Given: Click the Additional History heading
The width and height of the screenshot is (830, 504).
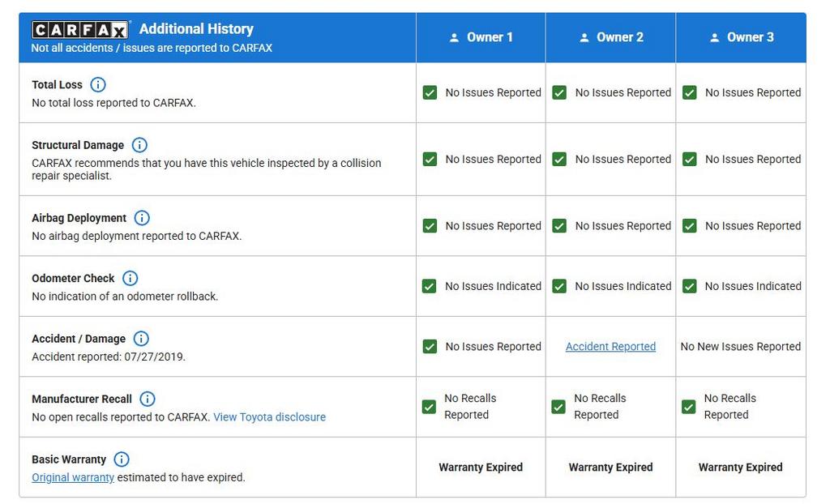Looking at the screenshot, I should coord(196,29).
